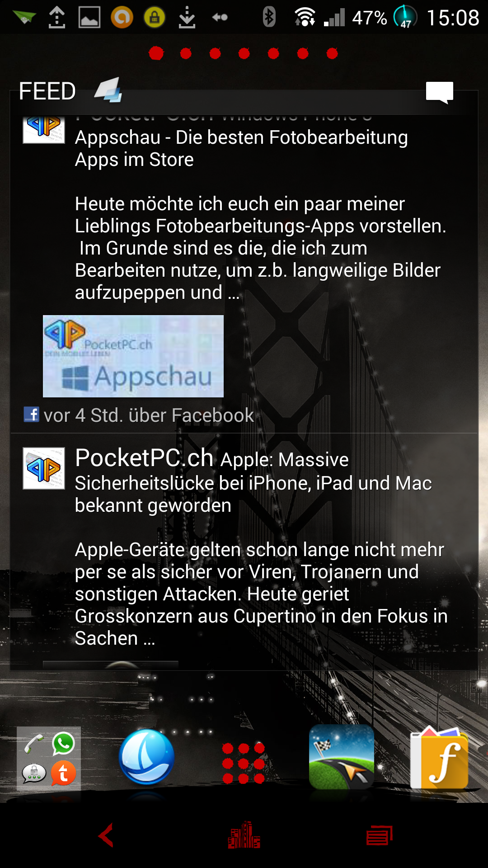488x868 pixels.
Task: Open the orange 't' app in dock folder
Action: coord(63,773)
